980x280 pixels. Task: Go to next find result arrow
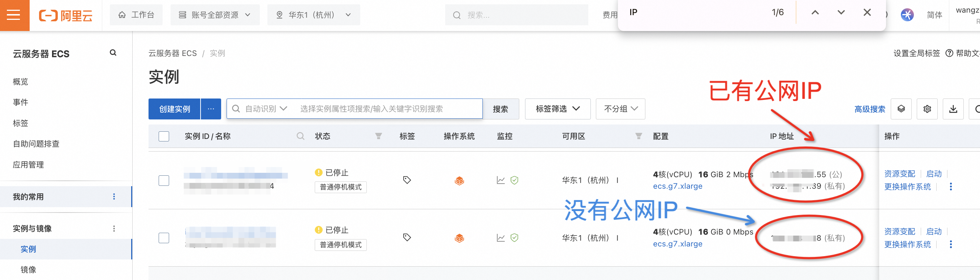coord(841,13)
